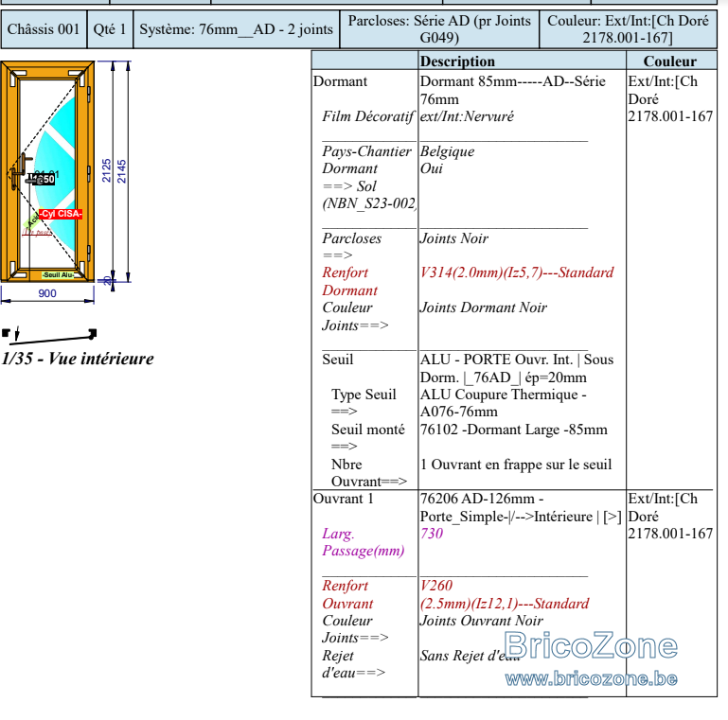Screen dimensions: 728x720
Task: Click the Système 76mm AD header cell
Action: point(237,29)
